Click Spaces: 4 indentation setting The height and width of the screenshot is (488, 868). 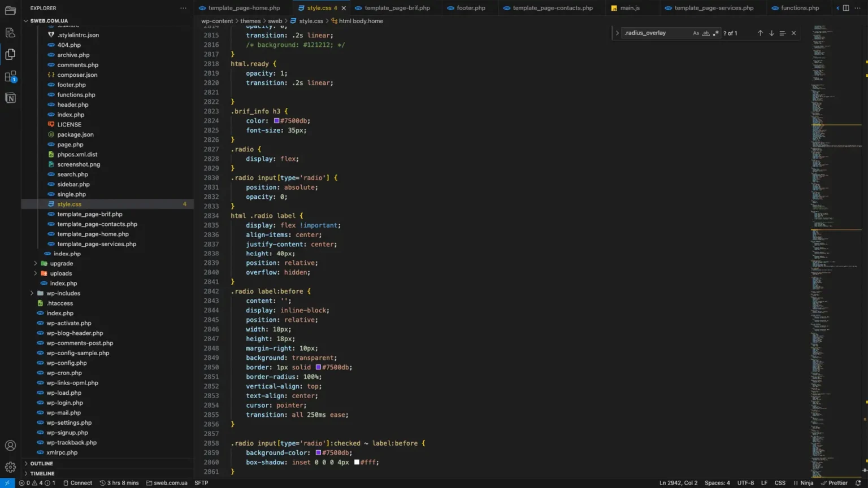[717, 483]
